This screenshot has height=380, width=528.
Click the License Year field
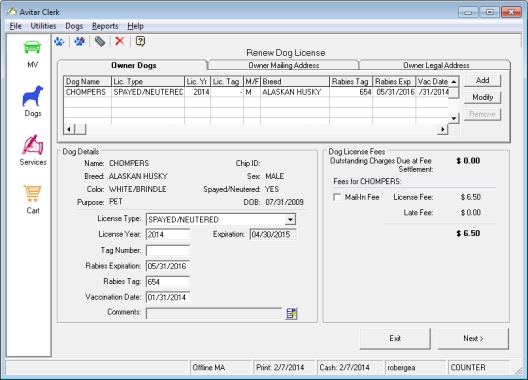tap(168, 234)
